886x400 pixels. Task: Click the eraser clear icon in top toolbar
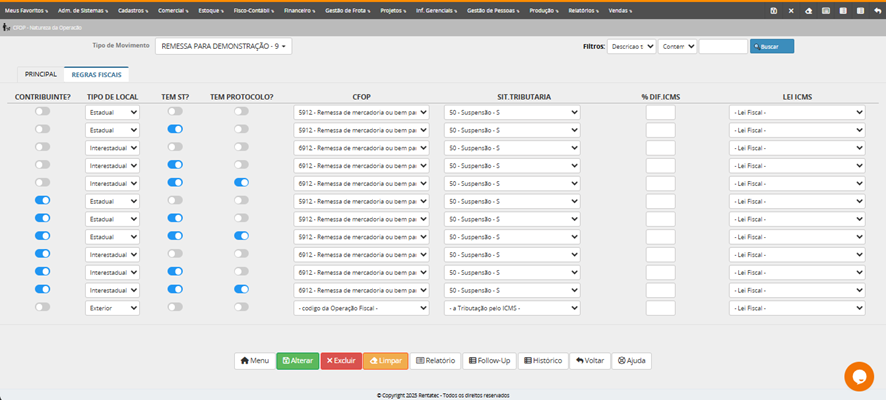click(x=807, y=10)
